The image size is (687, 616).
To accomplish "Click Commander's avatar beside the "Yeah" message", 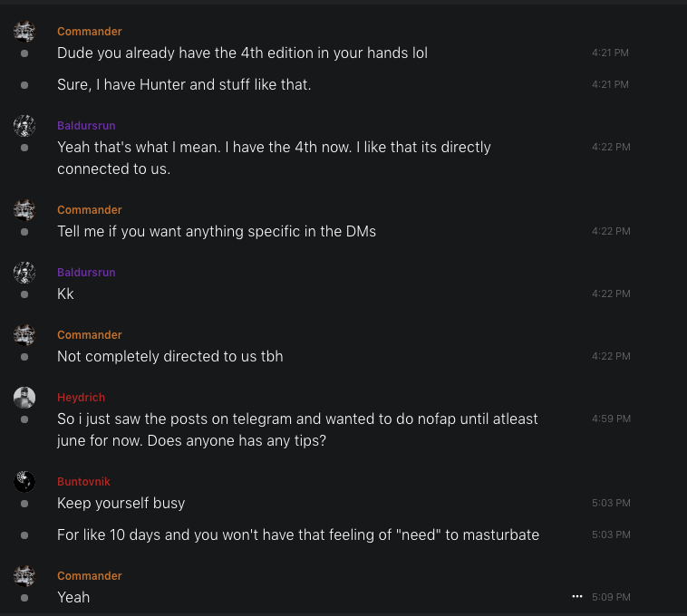I will 24,575.
